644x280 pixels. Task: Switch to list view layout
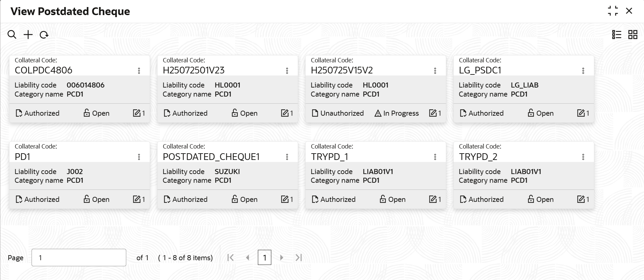(x=616, y=35)
